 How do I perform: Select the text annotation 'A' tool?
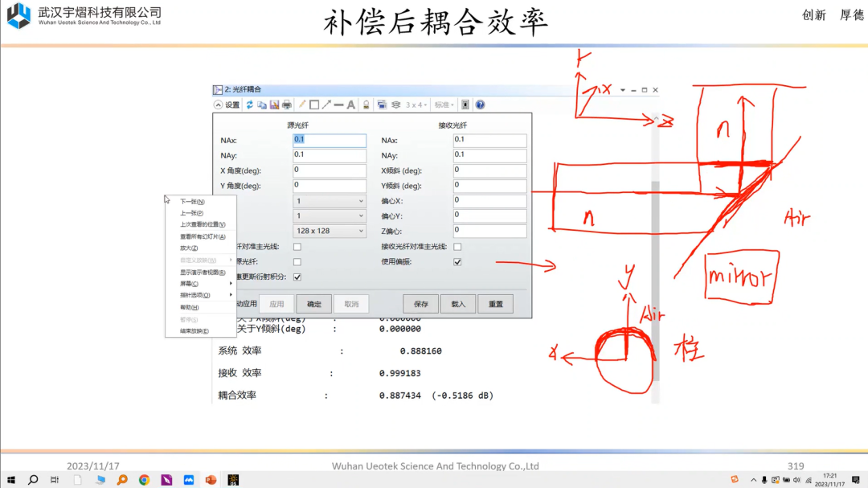pyautogui.click(x=351, y=105)
